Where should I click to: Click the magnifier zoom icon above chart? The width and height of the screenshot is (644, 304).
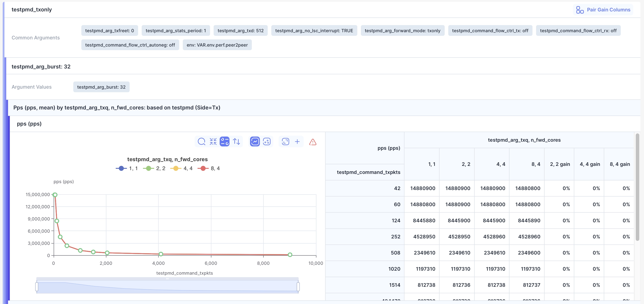[x=201, y=141]
